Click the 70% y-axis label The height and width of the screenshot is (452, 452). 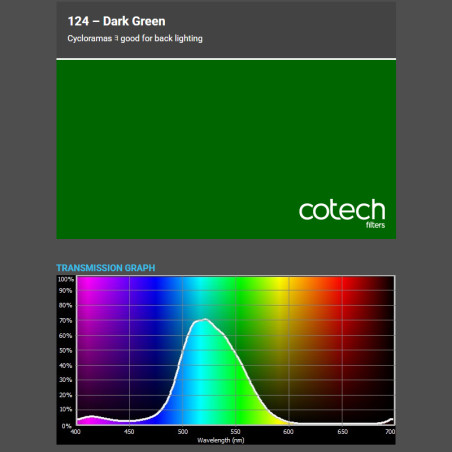tap(65, 321)
